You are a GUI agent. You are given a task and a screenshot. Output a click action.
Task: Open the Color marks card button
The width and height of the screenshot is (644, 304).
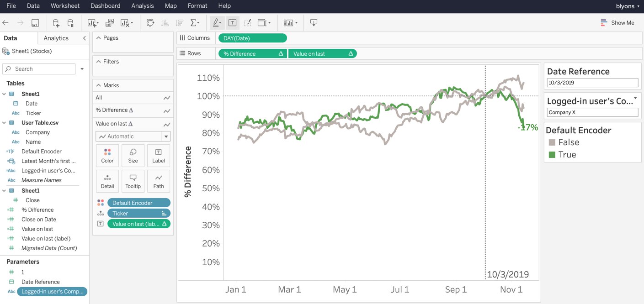(107, 156)
